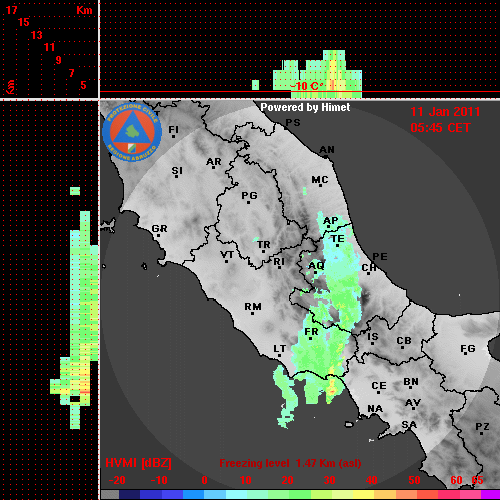Click the '-20' value on the dBZ scale
This screenshot has width=500, height=500.
[117, 480]
